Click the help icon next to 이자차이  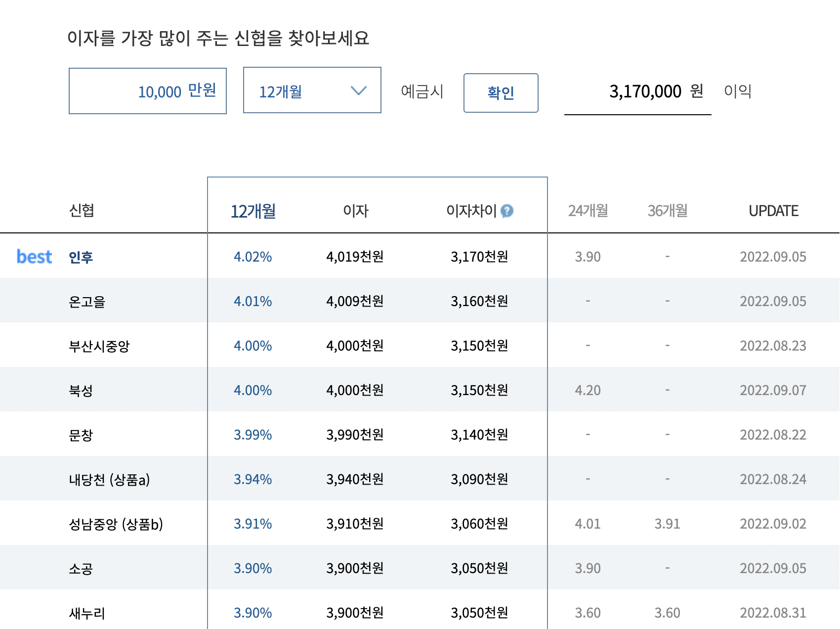pyautogui.click(x=507, y=211)
